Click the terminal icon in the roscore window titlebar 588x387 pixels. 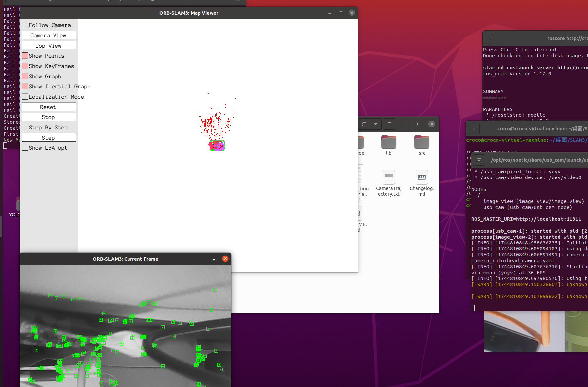(490, 38)
